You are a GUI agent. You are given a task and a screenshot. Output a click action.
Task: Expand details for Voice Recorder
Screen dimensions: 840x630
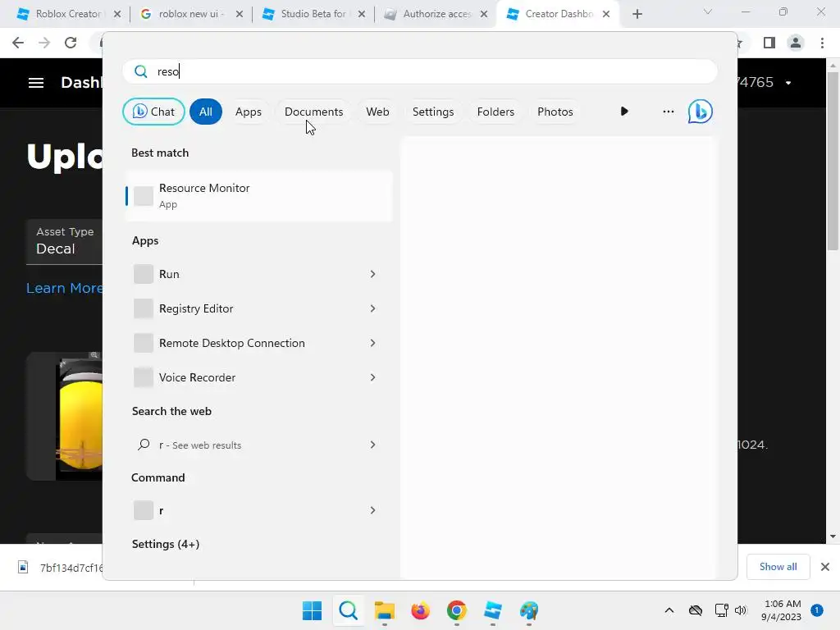click(x=373, y=377)
